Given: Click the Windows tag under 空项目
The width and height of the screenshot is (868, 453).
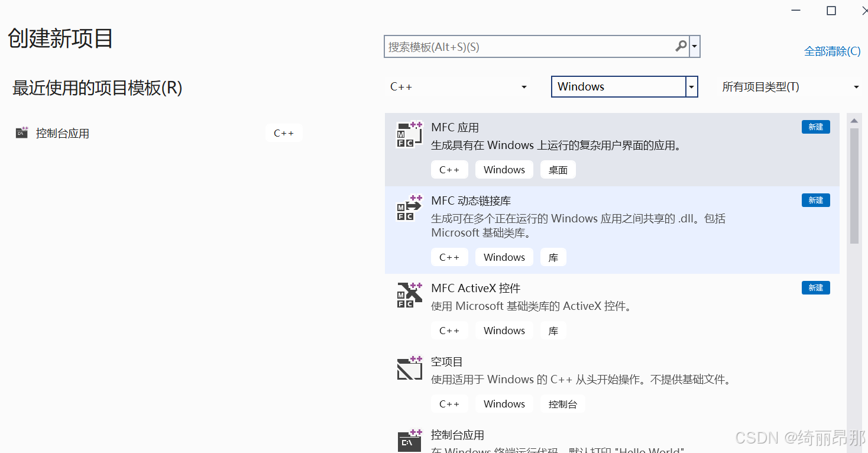Looking at the screenshot, I should 504,404.
